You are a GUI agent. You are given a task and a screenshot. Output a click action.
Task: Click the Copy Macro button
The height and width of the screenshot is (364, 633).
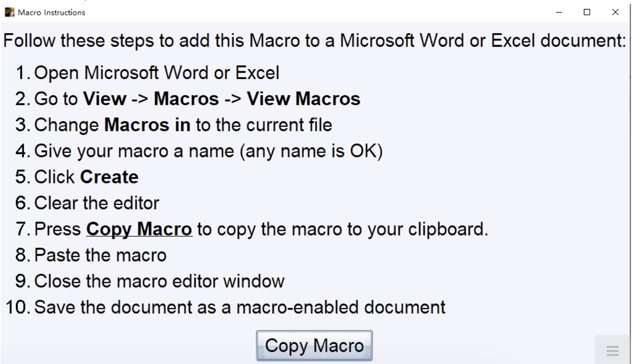tap(314, 345)
